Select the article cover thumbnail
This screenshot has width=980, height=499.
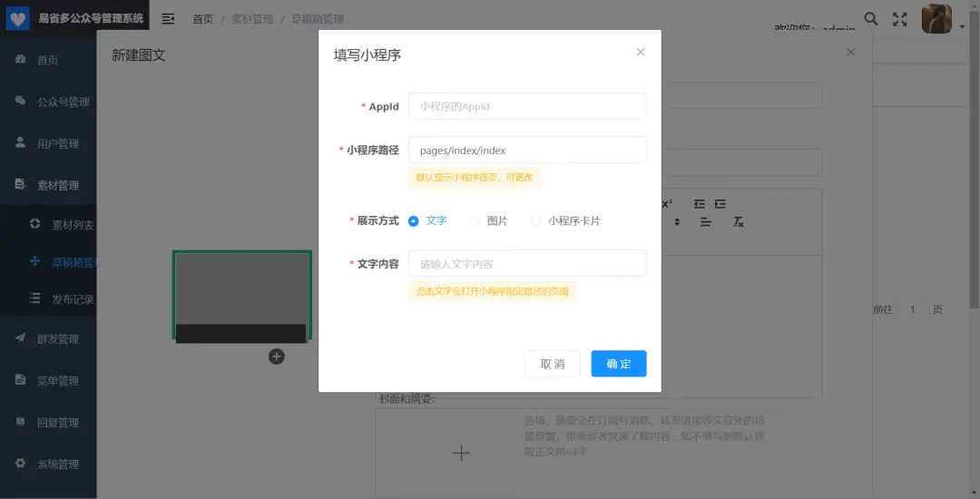[x=242, y=296]
